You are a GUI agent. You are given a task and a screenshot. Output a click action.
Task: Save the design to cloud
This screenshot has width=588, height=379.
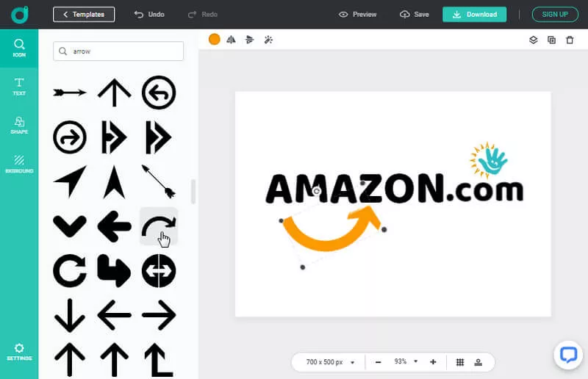tap(414, 14)
